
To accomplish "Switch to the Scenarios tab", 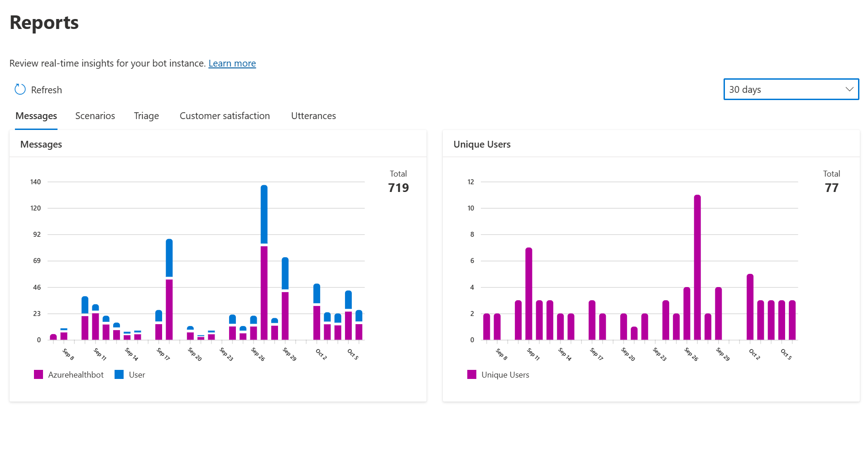I will point(95,116).
